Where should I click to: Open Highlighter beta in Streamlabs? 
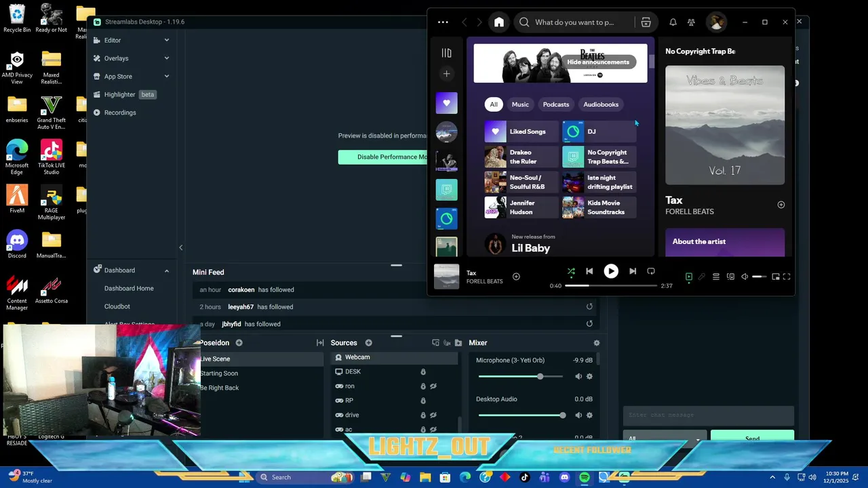(125, 94)
